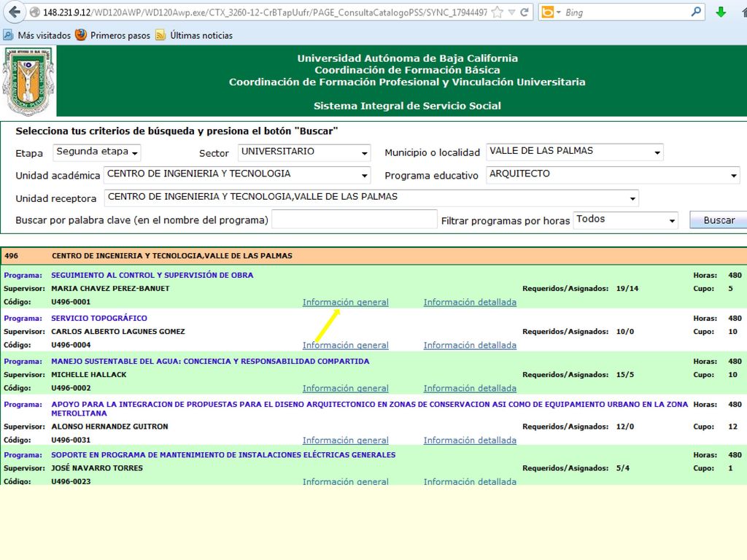Click supervisor ALONSO HERNANDEZ GUITRON
The image size is (747, 560).
pos(109,426)
